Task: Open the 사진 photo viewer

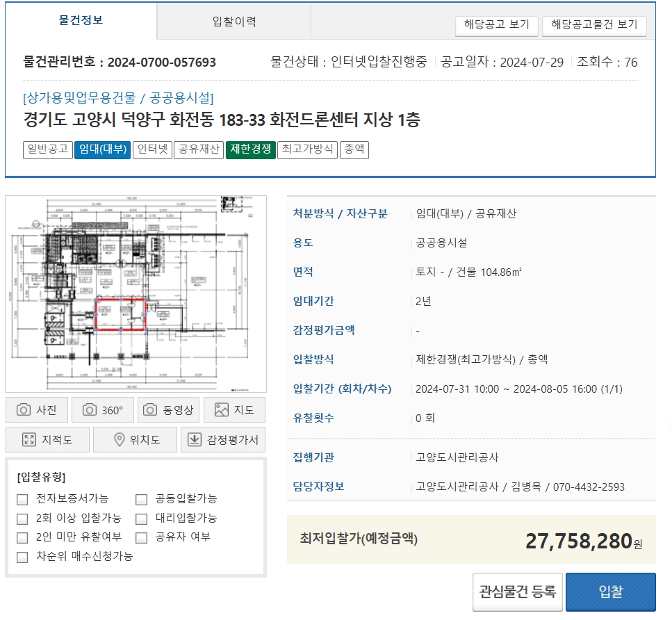Action: pyautogui.click(x=36, y=409)
